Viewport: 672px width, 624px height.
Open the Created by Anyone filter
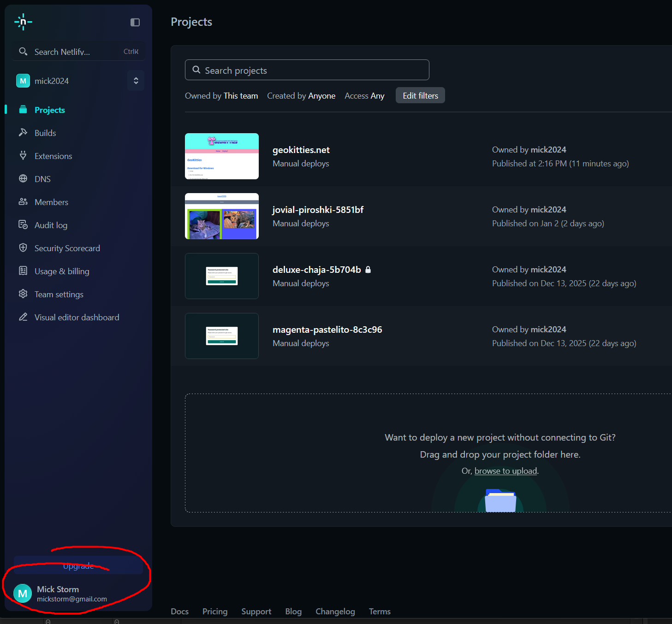coord(301,96)
